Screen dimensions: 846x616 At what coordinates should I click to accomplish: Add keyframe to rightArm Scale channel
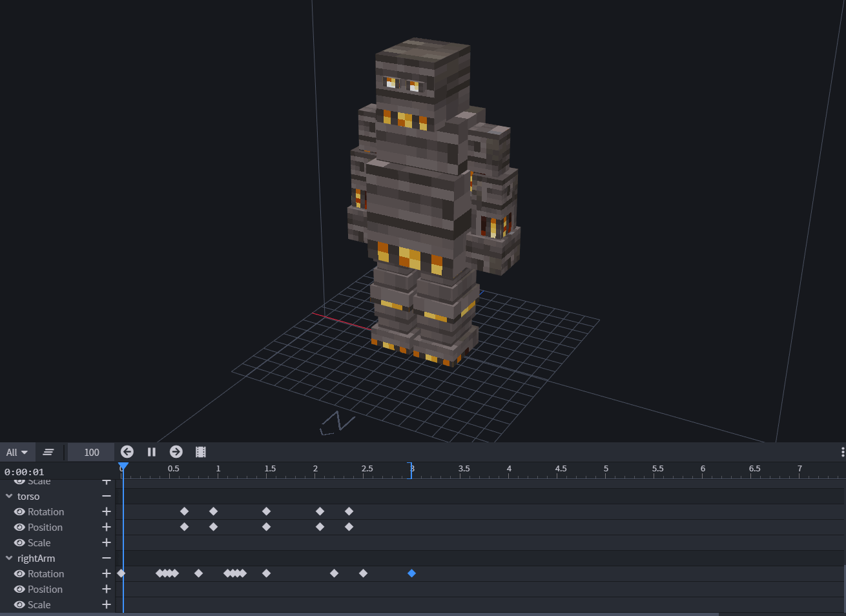107,605
